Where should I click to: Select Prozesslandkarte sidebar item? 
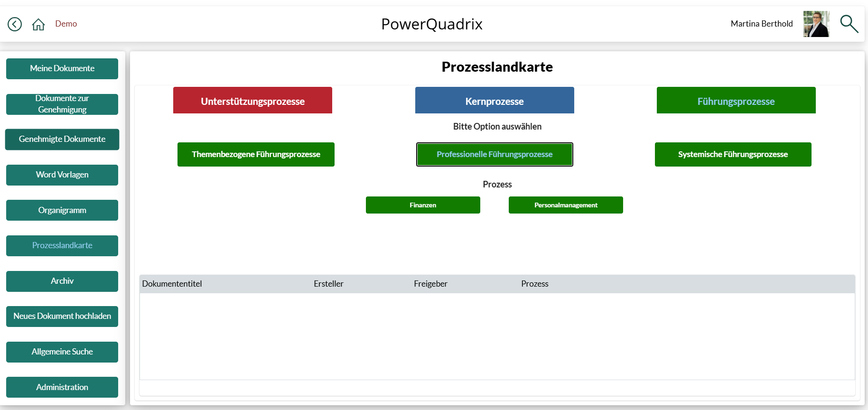pyautogui.click(x=62, y=246)
